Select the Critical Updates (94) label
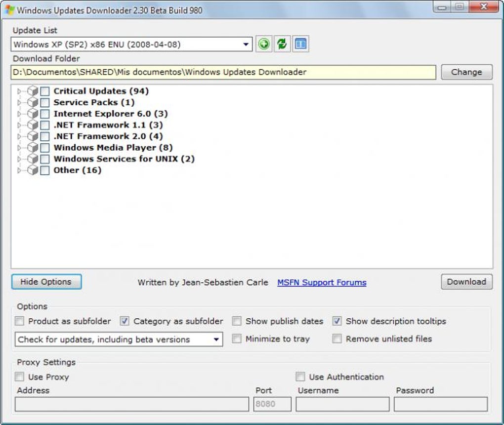Screen dimensions: 504x425 pyautogui.click(x=101, y=91)
